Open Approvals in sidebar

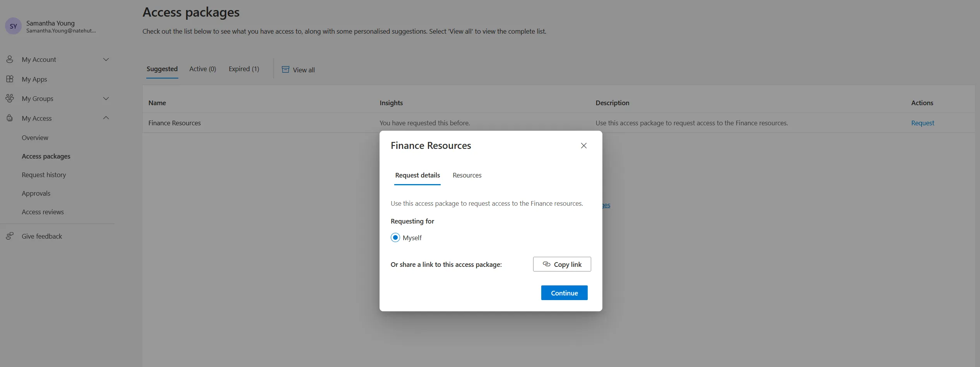(x=36, y=193)
